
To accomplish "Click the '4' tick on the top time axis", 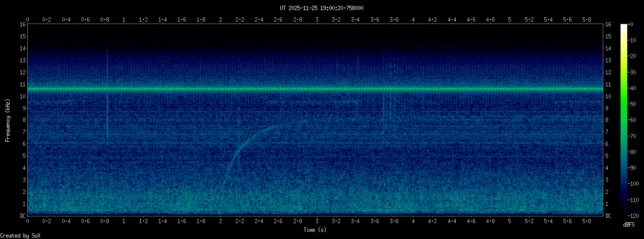I will [414, 20].
